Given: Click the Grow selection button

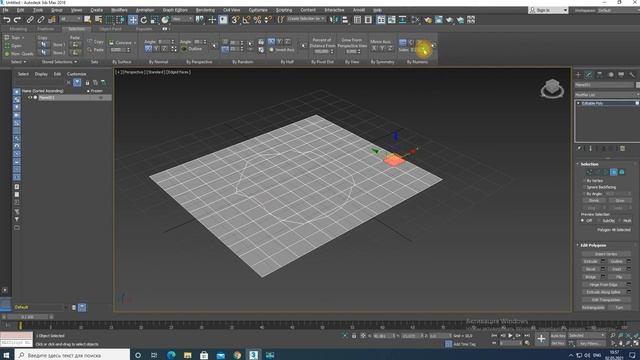Looking at the screenshot, I should coord(620,200).
